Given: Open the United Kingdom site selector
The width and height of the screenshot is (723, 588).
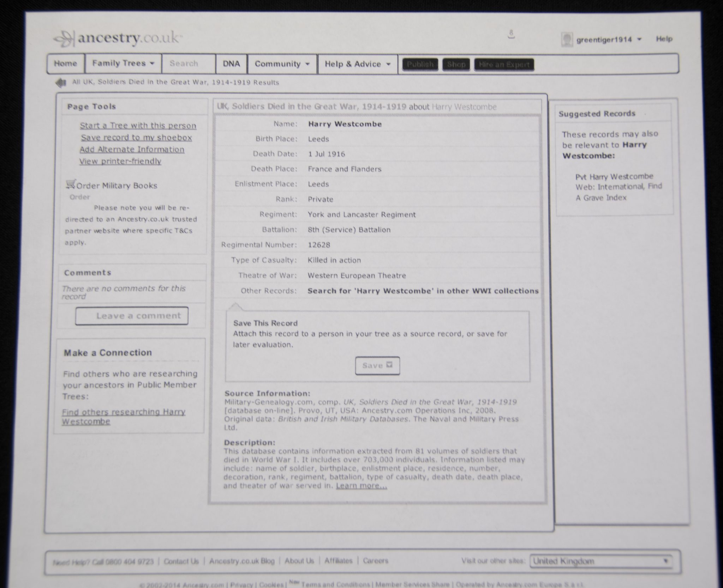Looking at the screenshot, I should coord(600,561).
